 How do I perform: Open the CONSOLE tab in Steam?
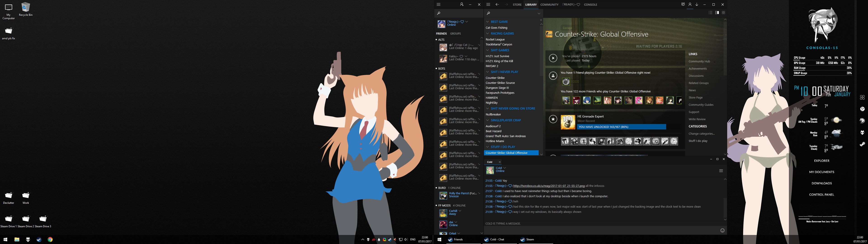pos(590,5)
